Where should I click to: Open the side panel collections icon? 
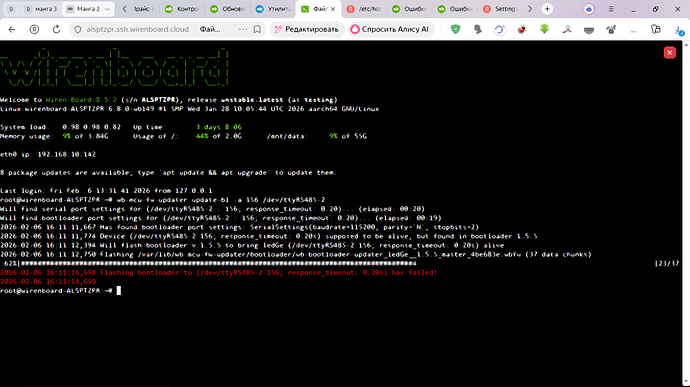(656, 29)
